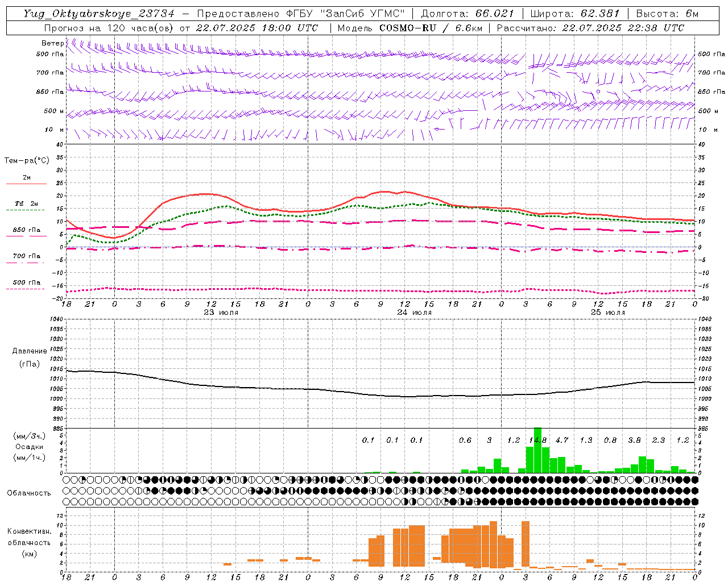Click the 700 гПа temperature legend dash-dot line
Image resolution: width=728 pixels, height=582 pixels.
(25, 262)
